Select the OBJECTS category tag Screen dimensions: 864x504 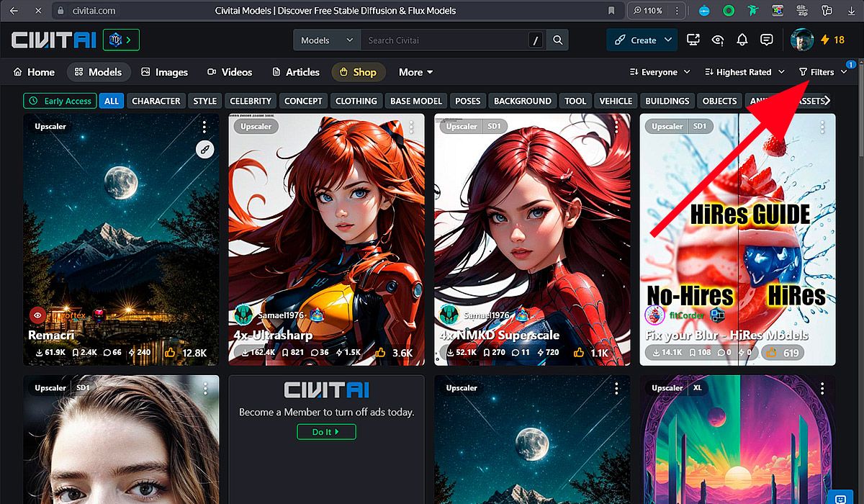[719, 101]
